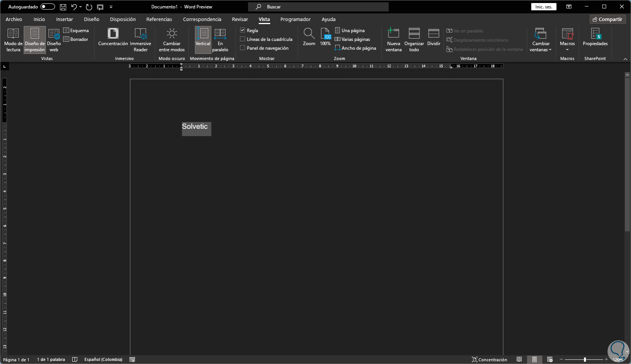Enable Panel de navegación checkbox
The width and height of the screenshot is (631, 364).
(242, 48)
